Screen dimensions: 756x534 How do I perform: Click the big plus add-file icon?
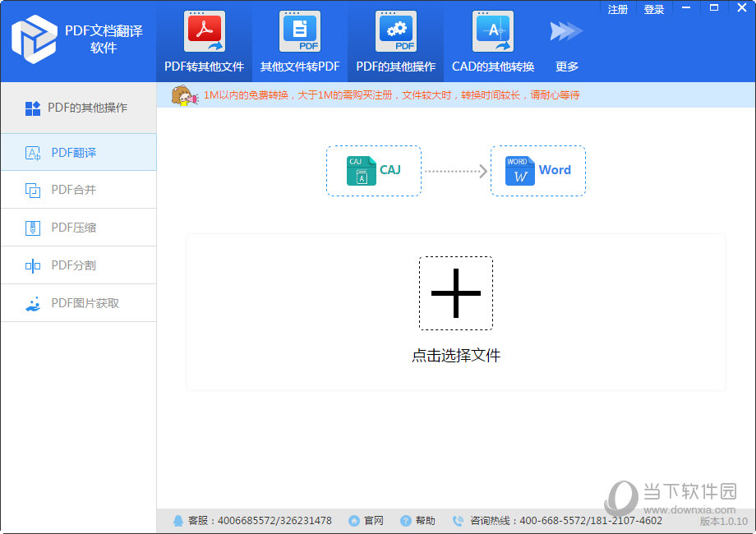coord(456,293)
